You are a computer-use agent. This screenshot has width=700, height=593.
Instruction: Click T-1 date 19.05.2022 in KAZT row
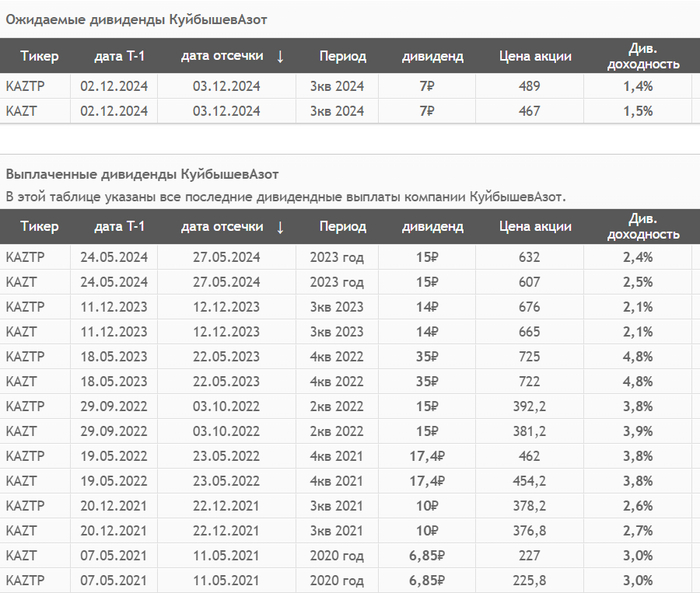click(114, 481)
